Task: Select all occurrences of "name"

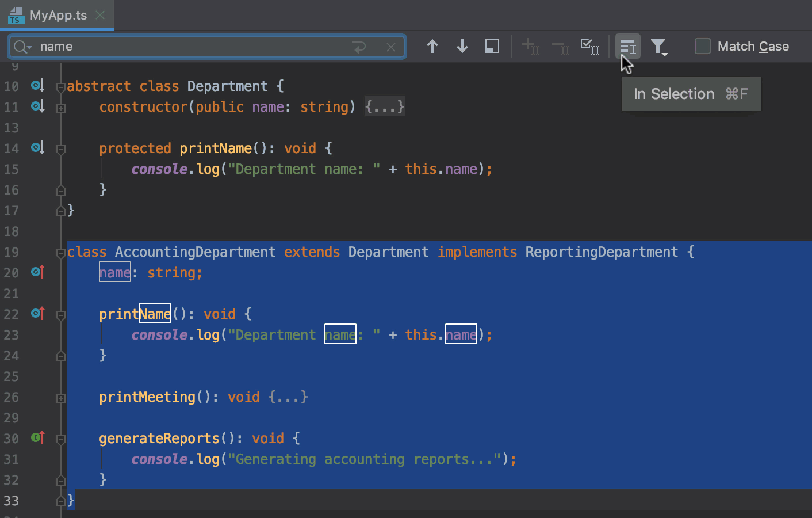Action: 590,46
